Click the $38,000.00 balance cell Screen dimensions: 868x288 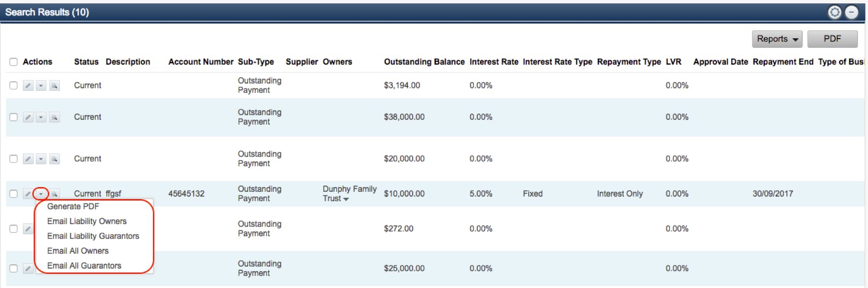[404, 117]
